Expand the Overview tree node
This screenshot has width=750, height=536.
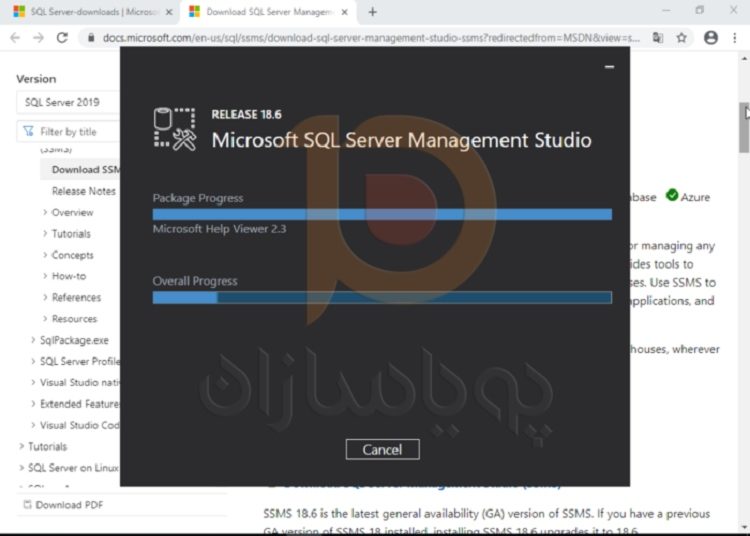pyautogui.click(x=46, y=213)
